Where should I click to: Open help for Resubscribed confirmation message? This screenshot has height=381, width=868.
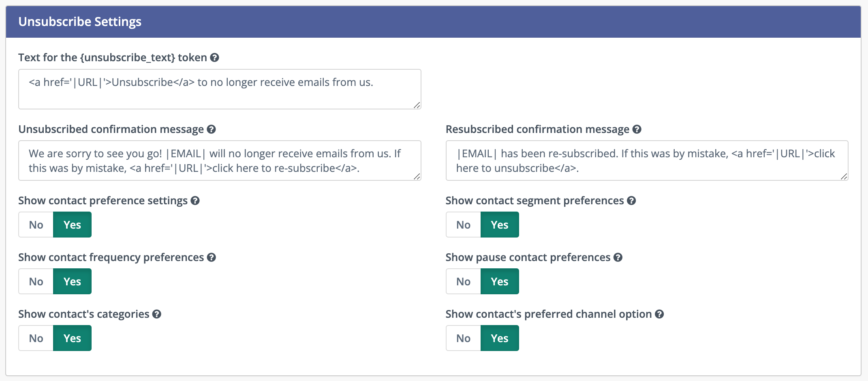[x=636, y=129]
